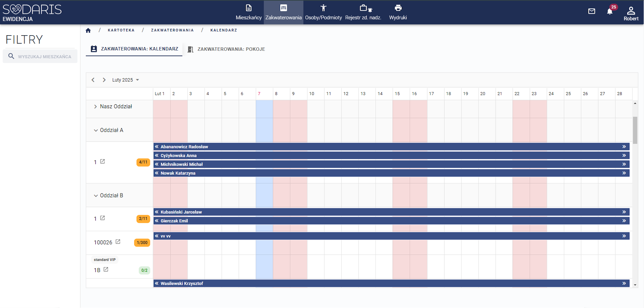Screen dimensions: 644x308
Task: Open the messages envelope icon
Action: (592, 12)
